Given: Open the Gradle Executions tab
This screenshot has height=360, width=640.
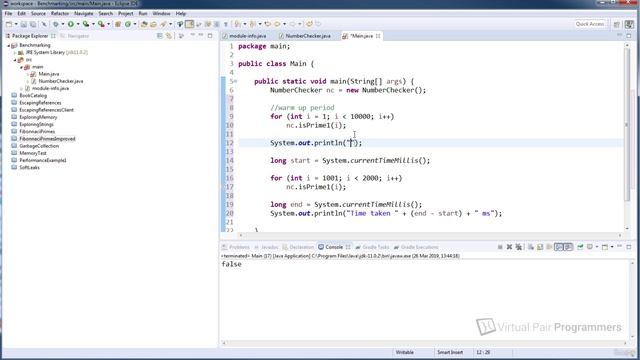Looking at the screenshot, I should [x=416, y=247].
